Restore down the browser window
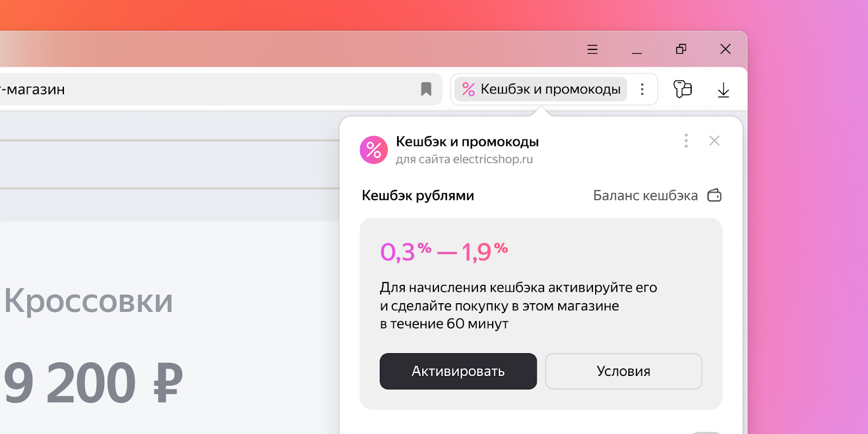This screenshot has height=434, width=868. [x=681, y=49]
